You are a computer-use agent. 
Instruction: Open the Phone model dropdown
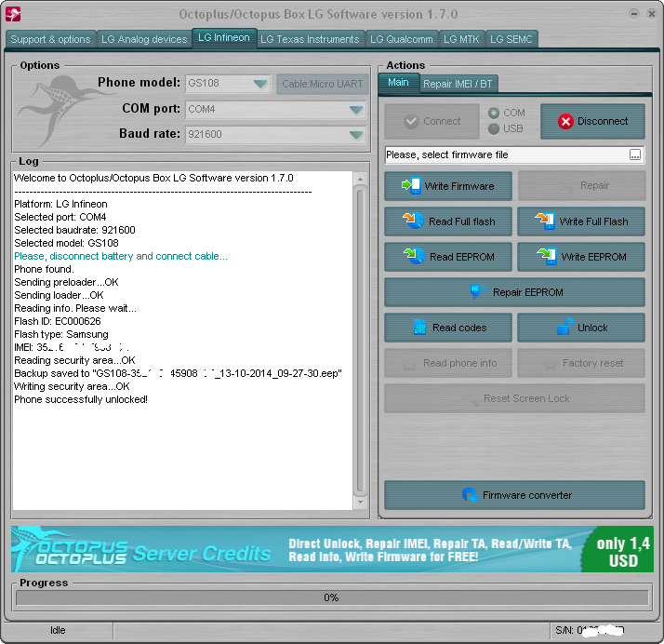click(x=260, y=84)
